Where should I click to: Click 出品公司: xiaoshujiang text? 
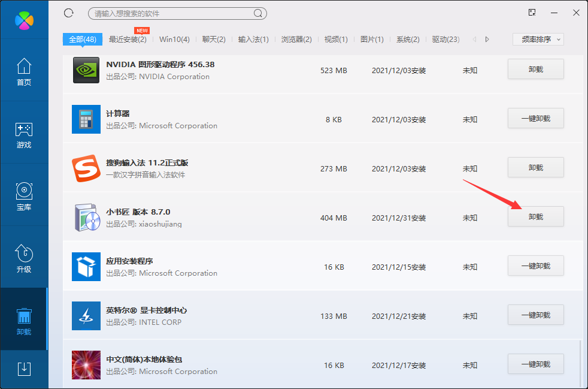click(144, 224)
